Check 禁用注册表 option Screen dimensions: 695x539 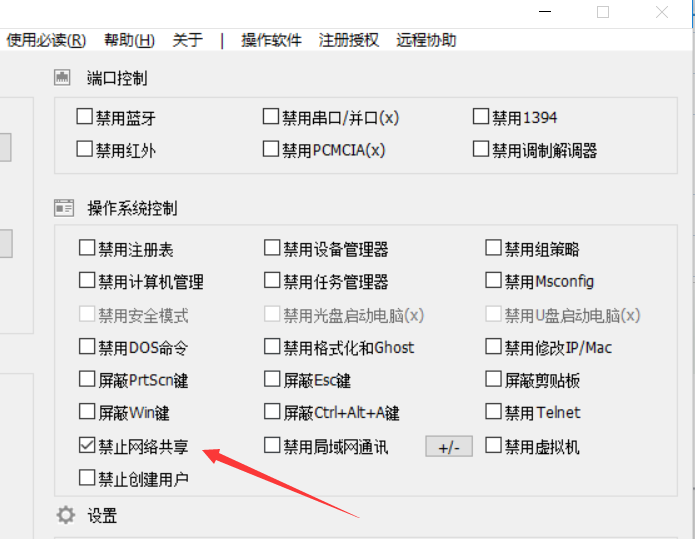pos(87,248)
